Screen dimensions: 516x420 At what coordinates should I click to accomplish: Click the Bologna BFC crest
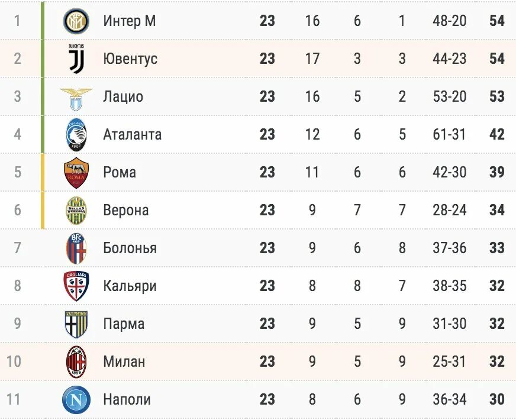point(76,248)
